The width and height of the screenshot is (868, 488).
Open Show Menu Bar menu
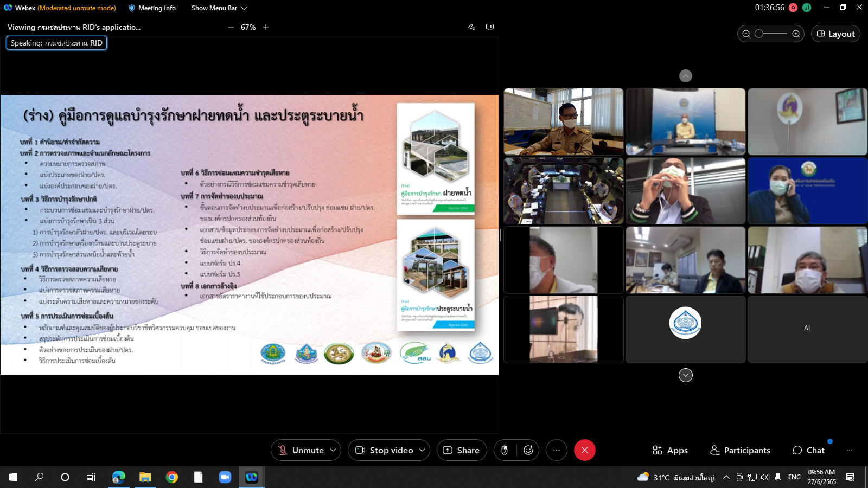click(x=219, y=8)
